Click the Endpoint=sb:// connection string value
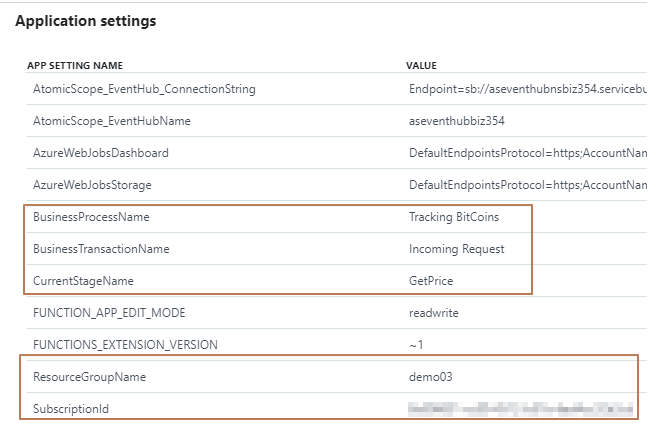This screenshot has width=667, height=434. coord(527,89)
